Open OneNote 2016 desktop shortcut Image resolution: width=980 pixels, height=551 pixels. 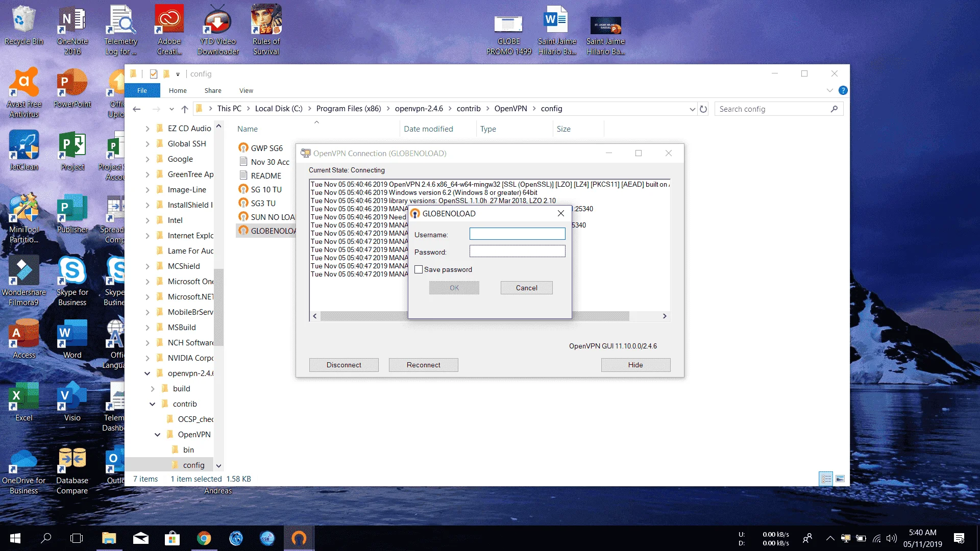(x=72, y=31)
